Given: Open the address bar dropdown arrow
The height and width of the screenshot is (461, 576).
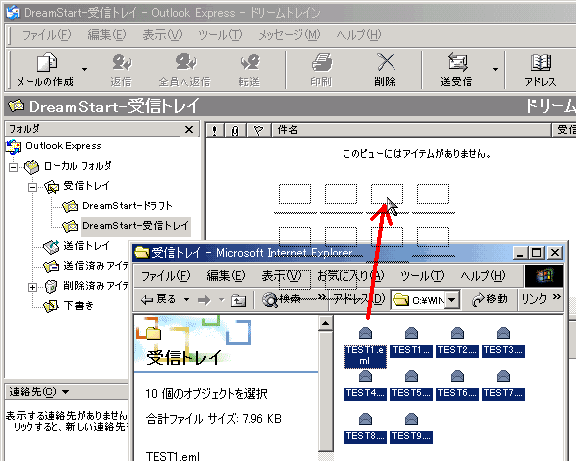Looking at the screenshot, I should 452,300.
